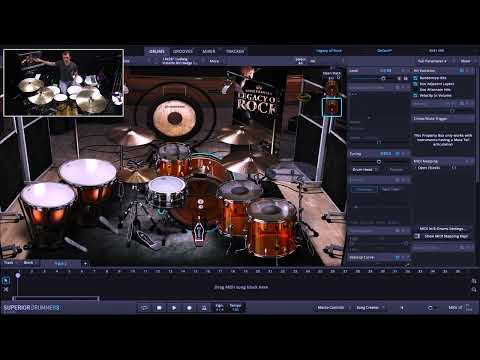Viewport: 480px width, 360px height.
Task: Open the Full Parameters dropdown
Action: tap(432, 61)
